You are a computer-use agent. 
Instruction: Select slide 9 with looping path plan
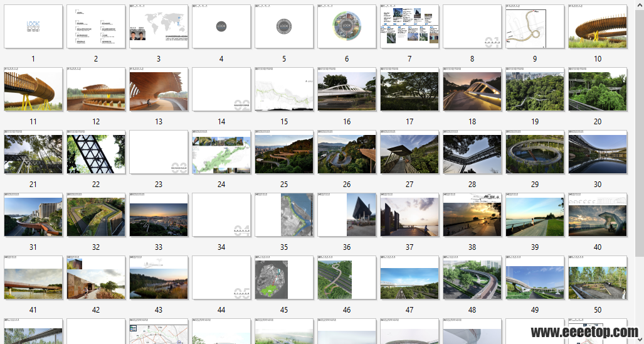click(x=535, y=26)
